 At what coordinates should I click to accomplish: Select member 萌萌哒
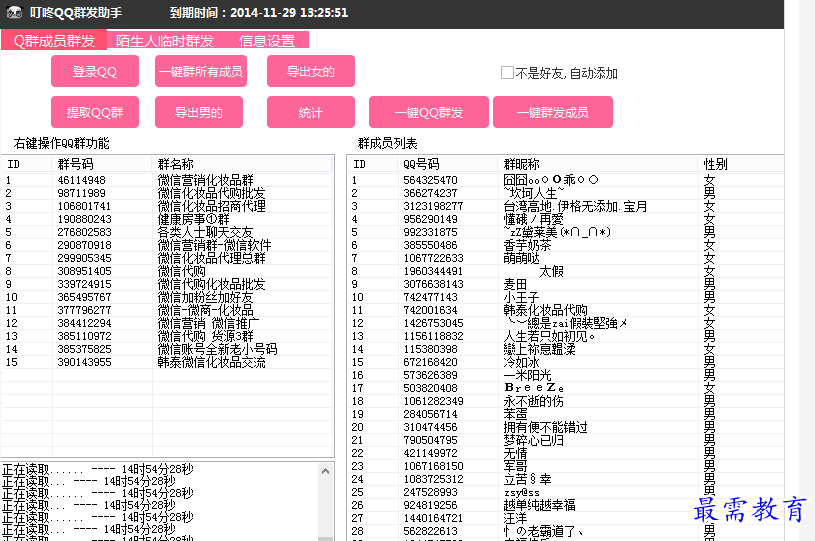(x=521, y=258)
